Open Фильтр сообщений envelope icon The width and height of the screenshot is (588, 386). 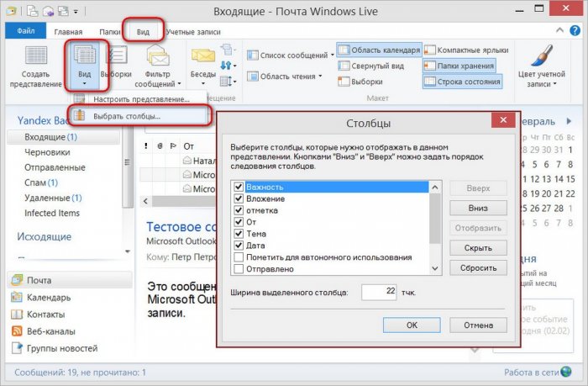coord(158,56)
